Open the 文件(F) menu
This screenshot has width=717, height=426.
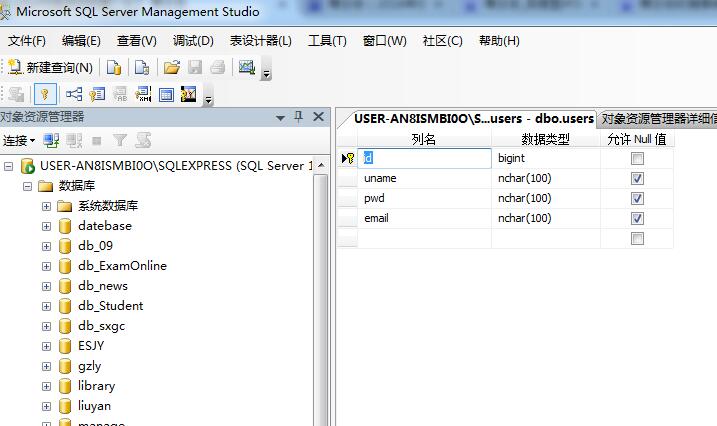click(x=27, y=41)
